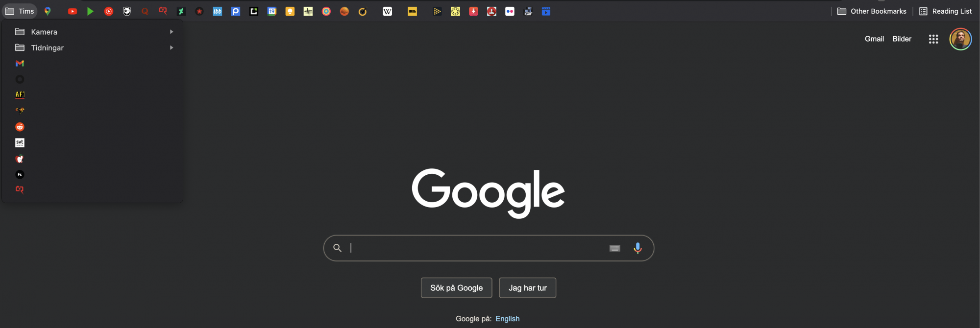Open the yellow film reel bookmark
The height and width of the screenshot is (328, 980).
pyautogui.click(x=456, y=11)
